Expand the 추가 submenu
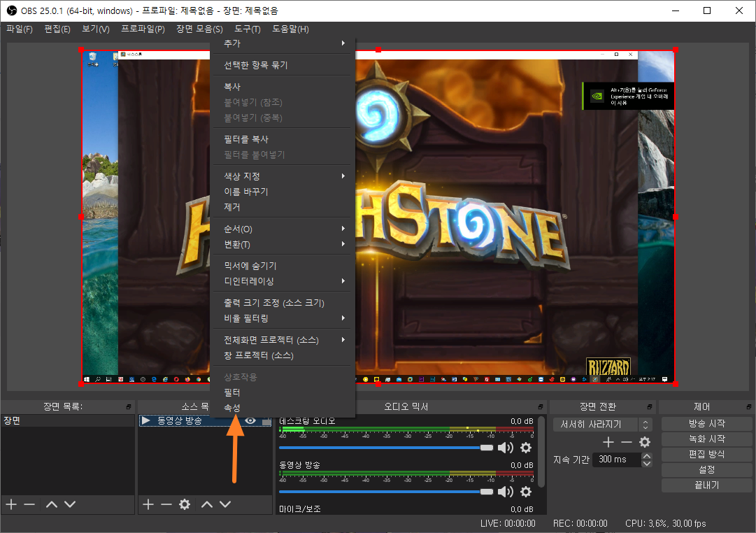The image size is (756, 533). click(x=284, y=43)
